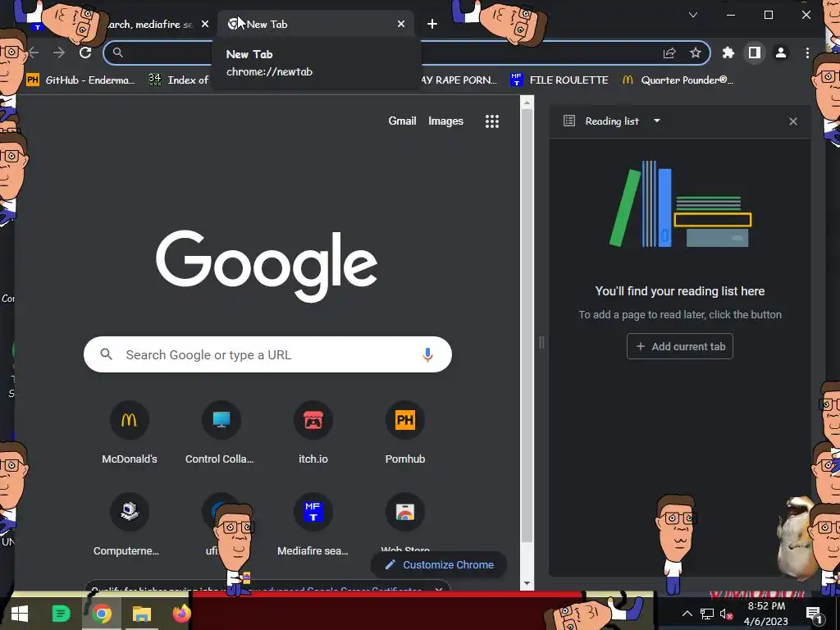Click the scrollbar up arrow

pyautogui.click(x=527, y=102)
